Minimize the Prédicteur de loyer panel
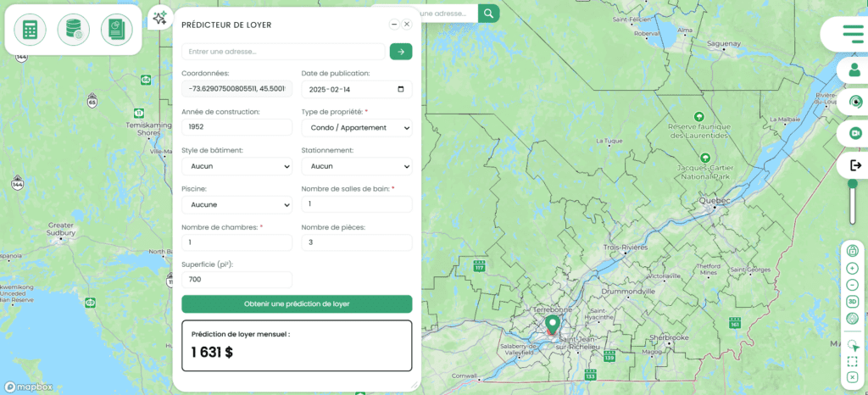Viewport: 868px width, 395px height. [394, 25]
